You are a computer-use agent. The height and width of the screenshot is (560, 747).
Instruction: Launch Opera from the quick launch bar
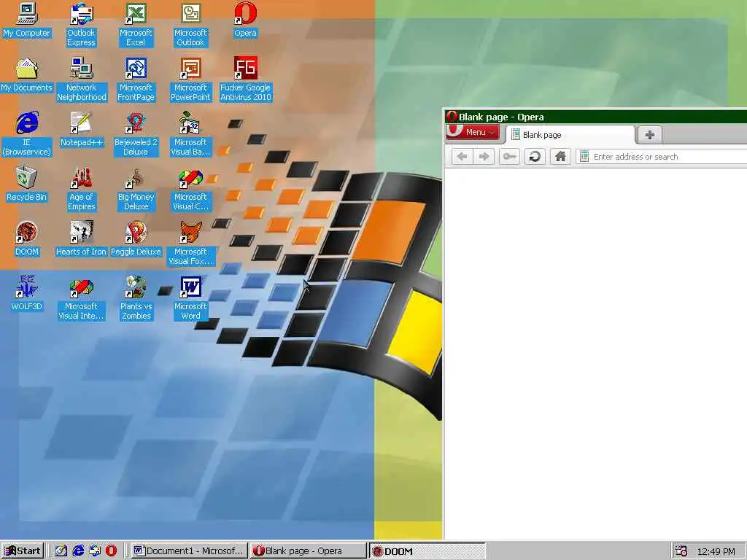coord(111,551)
